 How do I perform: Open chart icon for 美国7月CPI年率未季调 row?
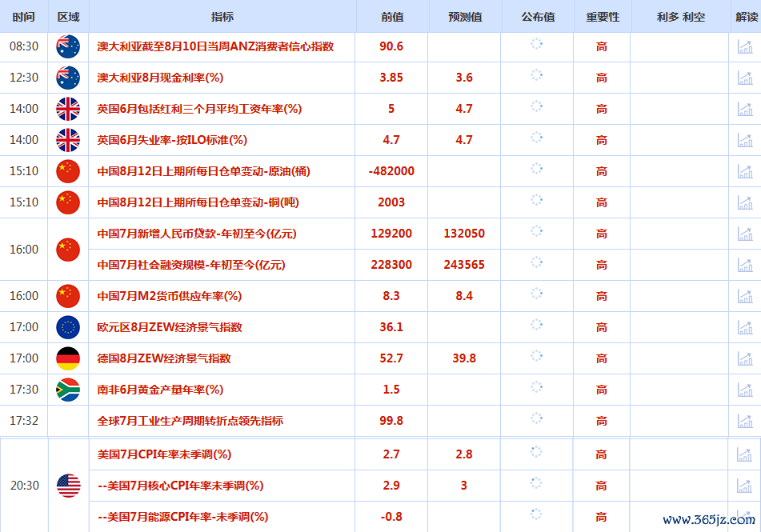744,454
